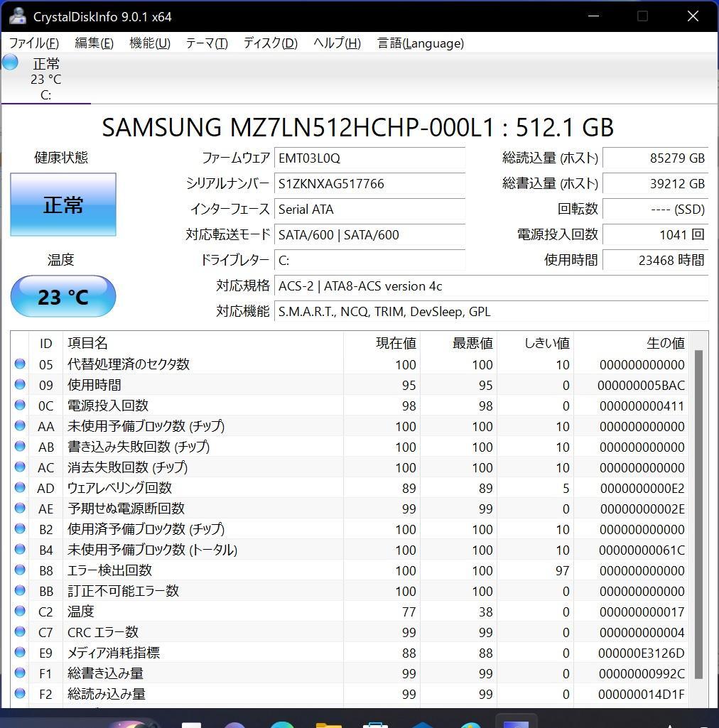Click the 項目名 column header
The width and height of the screenshot is (719, 728).
click(x=203, y=343)
